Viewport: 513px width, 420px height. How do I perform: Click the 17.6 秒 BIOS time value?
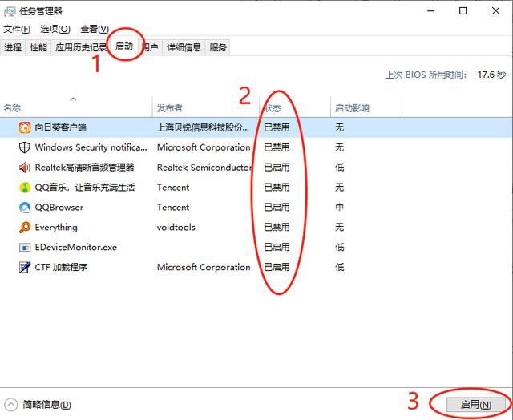[x=491, y=75]
